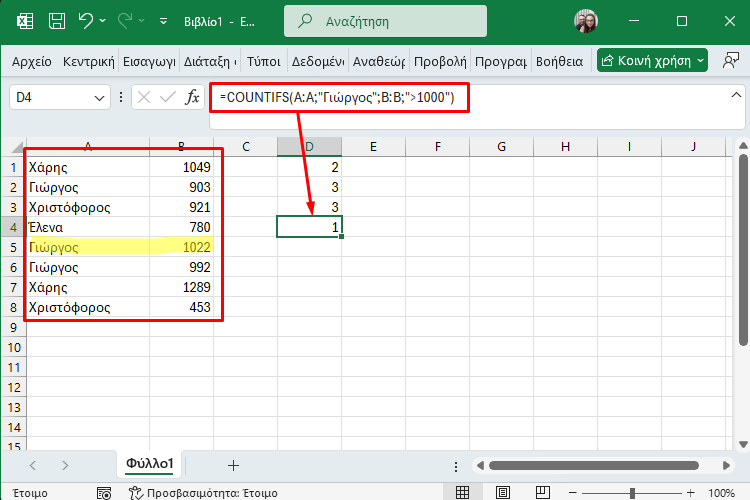Select column C header
The height and width of the screenshot is (500, 750).
click(x=246, y=147)
